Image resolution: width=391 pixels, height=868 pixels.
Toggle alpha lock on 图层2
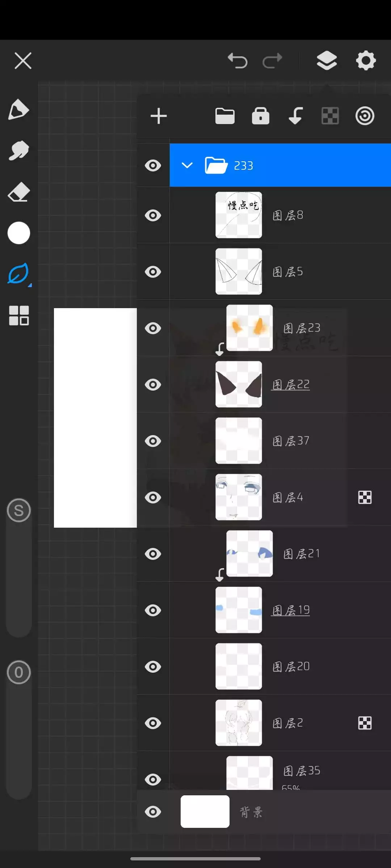(365, 723)
